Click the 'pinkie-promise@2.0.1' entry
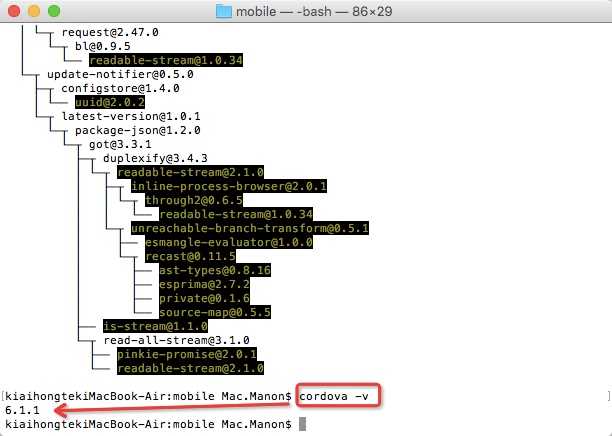The width and height of the screenshot is (612, 436). tap(187, 355)
